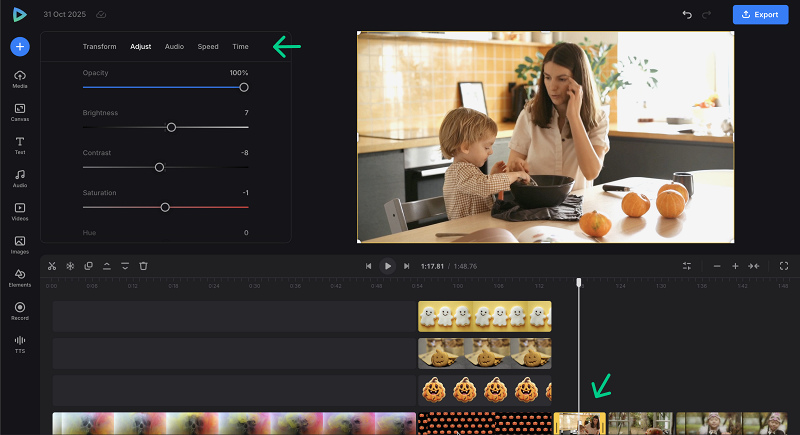Click the Brightness slider handle

click(x=171, y=127)
